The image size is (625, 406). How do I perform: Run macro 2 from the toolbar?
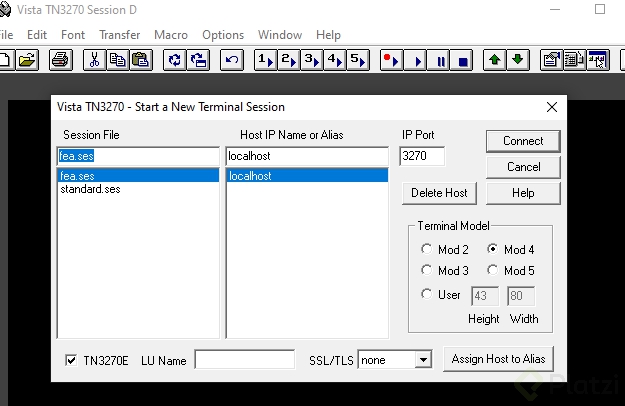click(289, 60)
